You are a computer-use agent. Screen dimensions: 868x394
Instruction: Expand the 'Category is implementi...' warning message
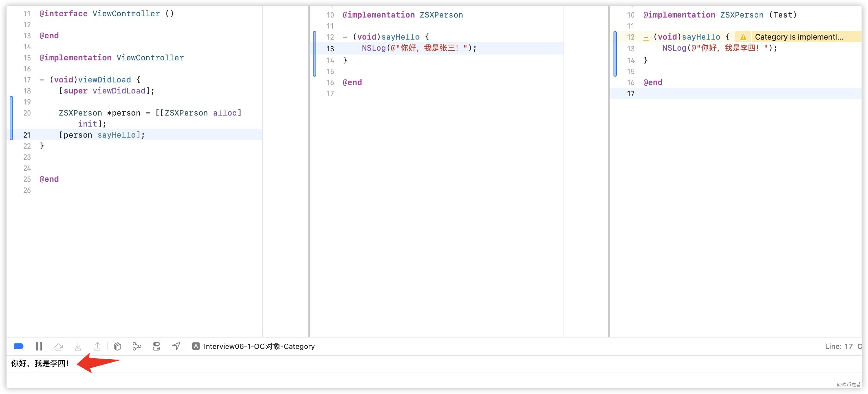tap(799, 37)
